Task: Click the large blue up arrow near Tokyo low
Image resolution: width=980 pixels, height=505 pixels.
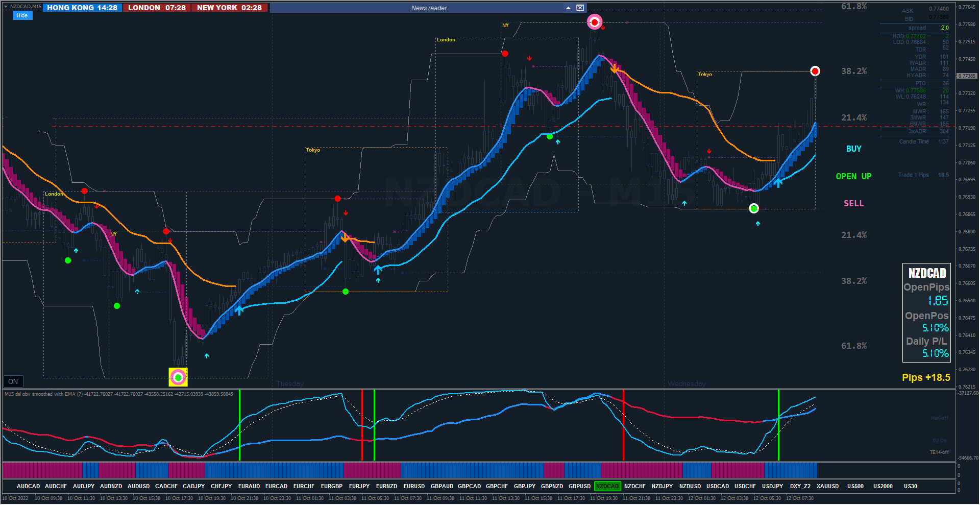Action: (778, 182)
